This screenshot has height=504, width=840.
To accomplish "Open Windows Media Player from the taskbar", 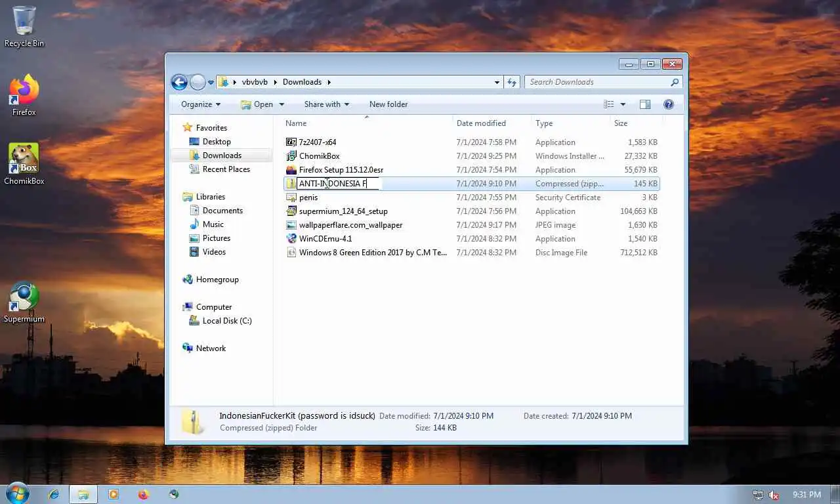I will click(x=114, y=494).
